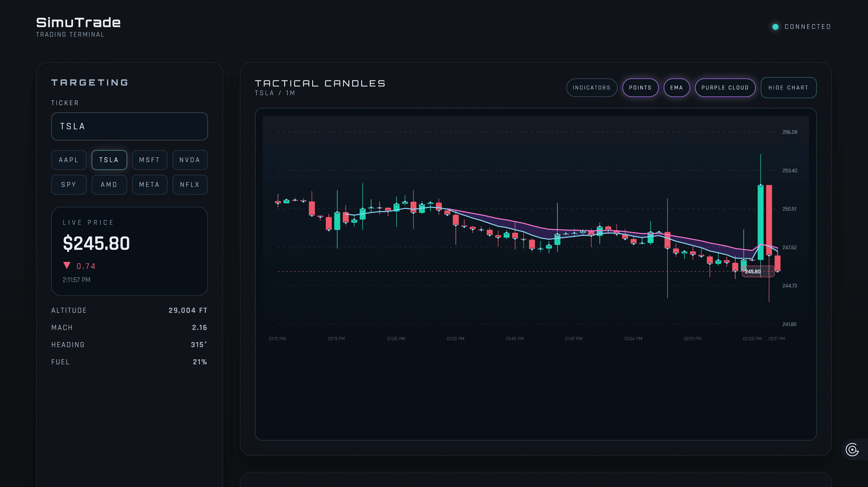Image resolution: width=868 pixels, height=487 pixels.
Task: Select the META ticker chip
Action: coord(149,185)
